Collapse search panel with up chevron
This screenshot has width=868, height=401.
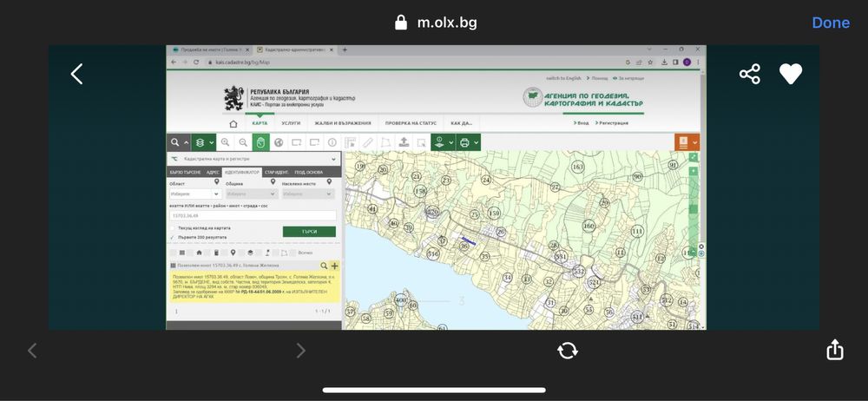186,142
